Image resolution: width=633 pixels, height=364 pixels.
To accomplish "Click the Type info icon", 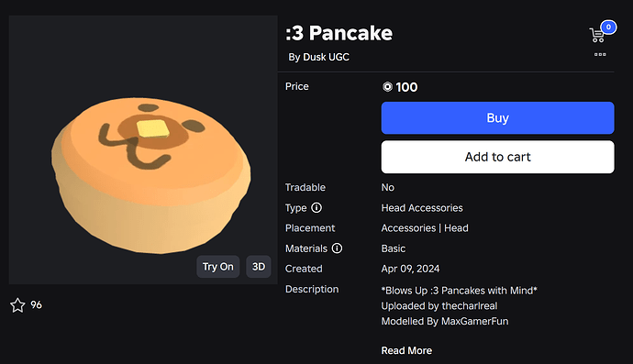I will (316, 207).
